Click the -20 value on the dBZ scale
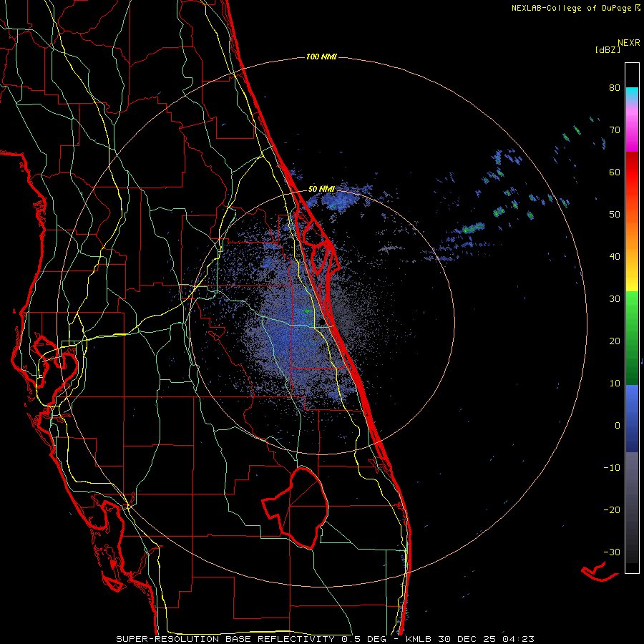 (612, 509)
